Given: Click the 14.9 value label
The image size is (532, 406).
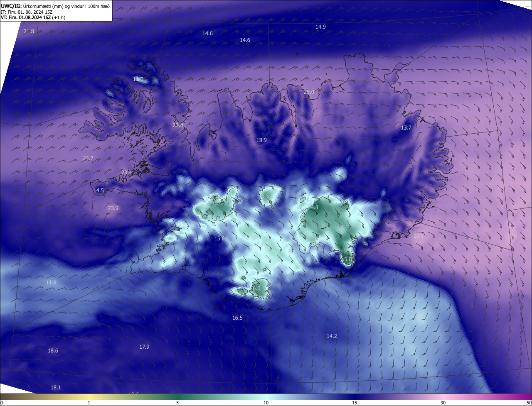Looking at the screenshot, I should tap(320, 27).
